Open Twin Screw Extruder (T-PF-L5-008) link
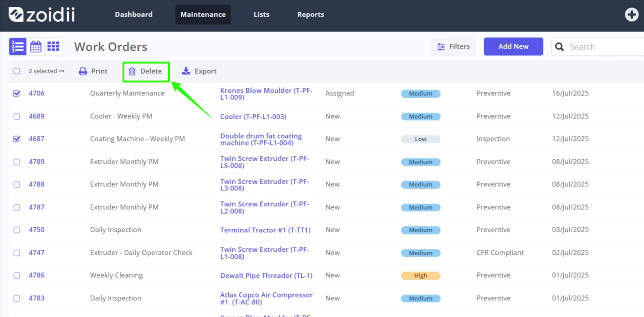Viewport: 644px width, 317px height. pyautogui.click(x=264, y=162)
